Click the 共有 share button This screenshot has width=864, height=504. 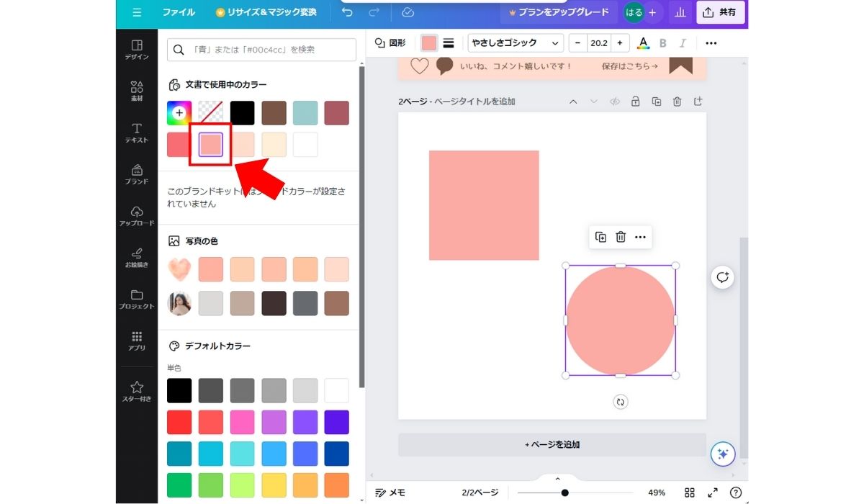coord(720,12)
